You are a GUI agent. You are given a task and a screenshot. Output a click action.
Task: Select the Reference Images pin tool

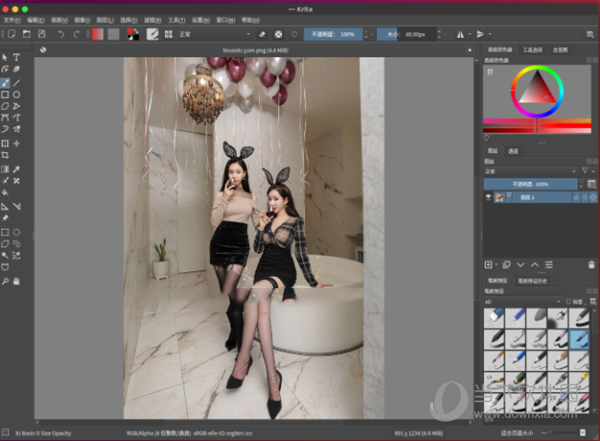[5, 218]
